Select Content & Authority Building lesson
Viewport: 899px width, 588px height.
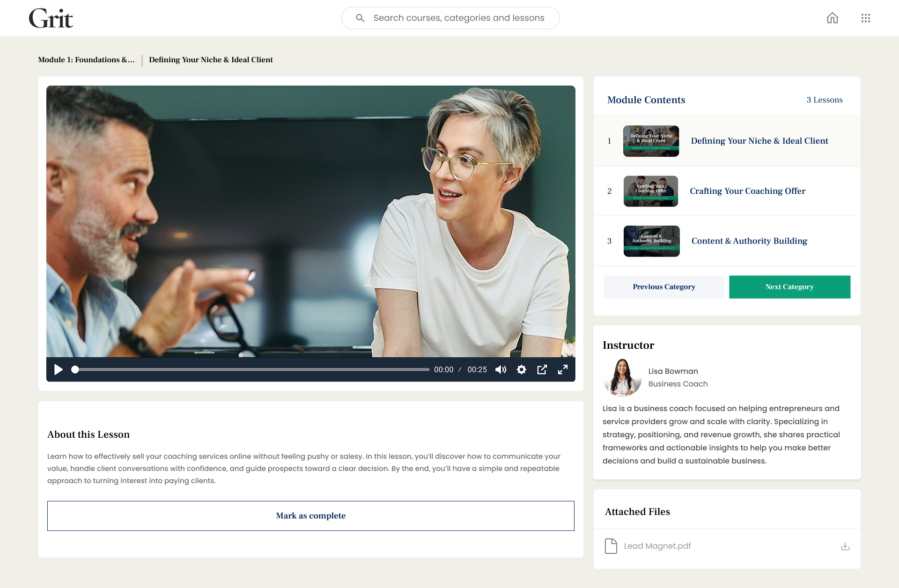[749, 241]
